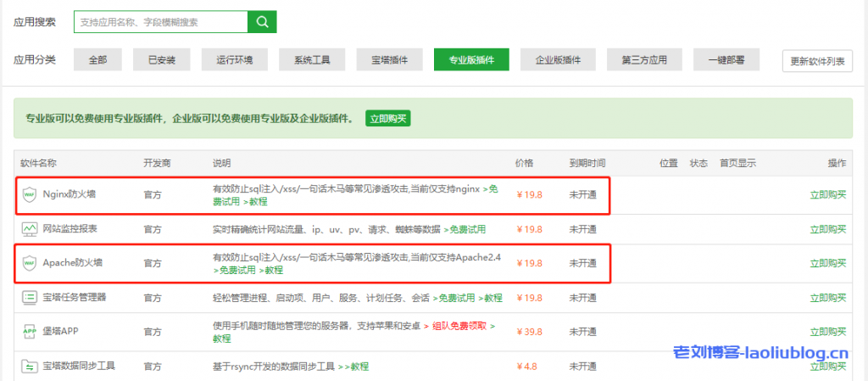
Task: Click the 开发商 column header
Action: click(x=157, y=164)
